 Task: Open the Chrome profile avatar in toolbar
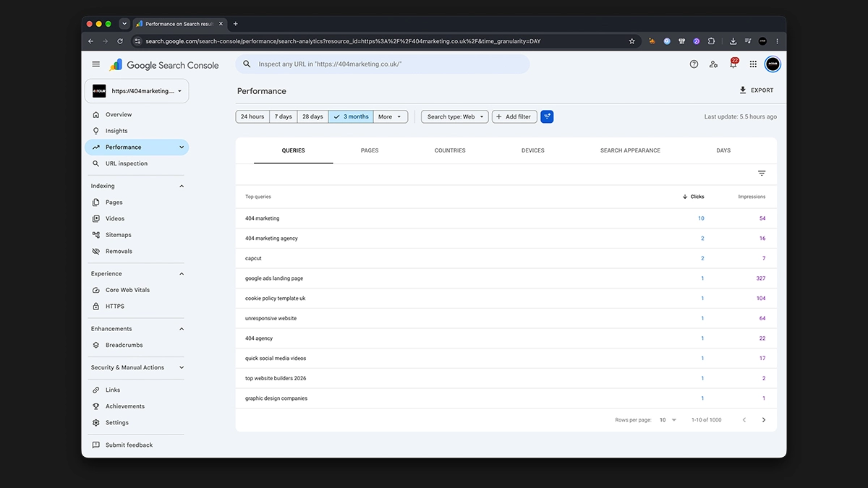coord(762,41)
